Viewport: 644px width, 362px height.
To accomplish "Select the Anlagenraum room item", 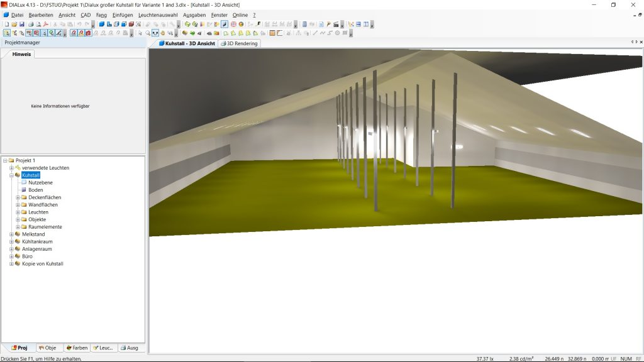I will [x=36, y=249].
